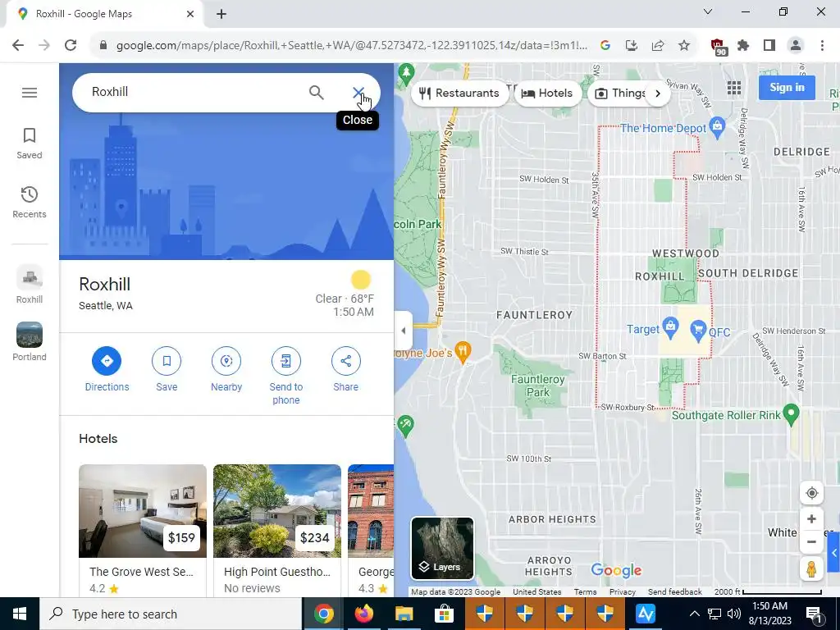Screen dimensions: 840x630
Task: Activate Street View Pegman
Action: coord(811,569)
